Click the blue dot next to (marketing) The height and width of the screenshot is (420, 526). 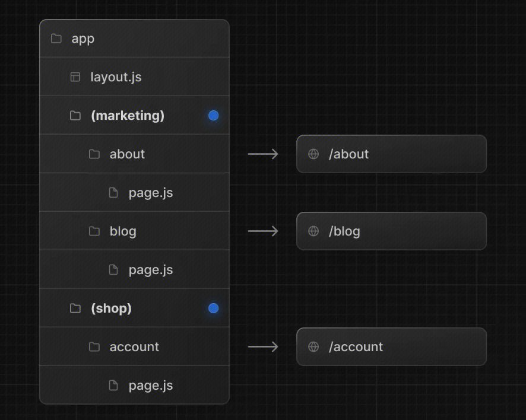213,116
